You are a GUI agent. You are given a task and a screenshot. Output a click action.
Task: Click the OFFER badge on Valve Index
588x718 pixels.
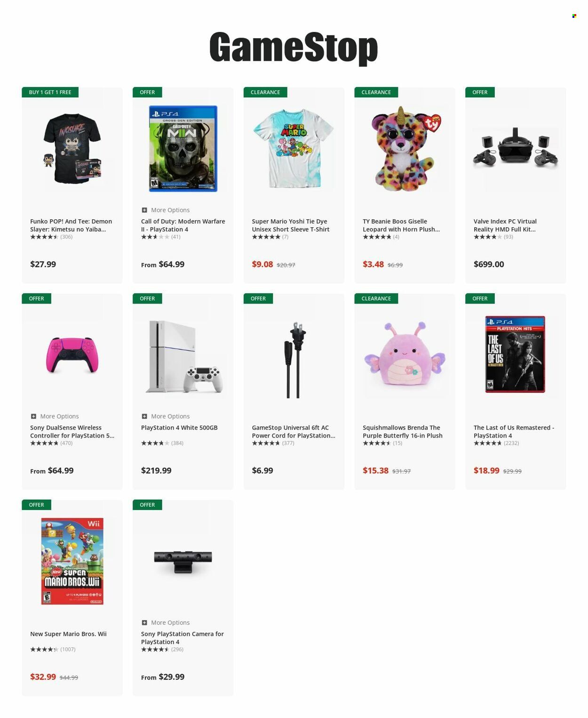click(x=480, y=92)
